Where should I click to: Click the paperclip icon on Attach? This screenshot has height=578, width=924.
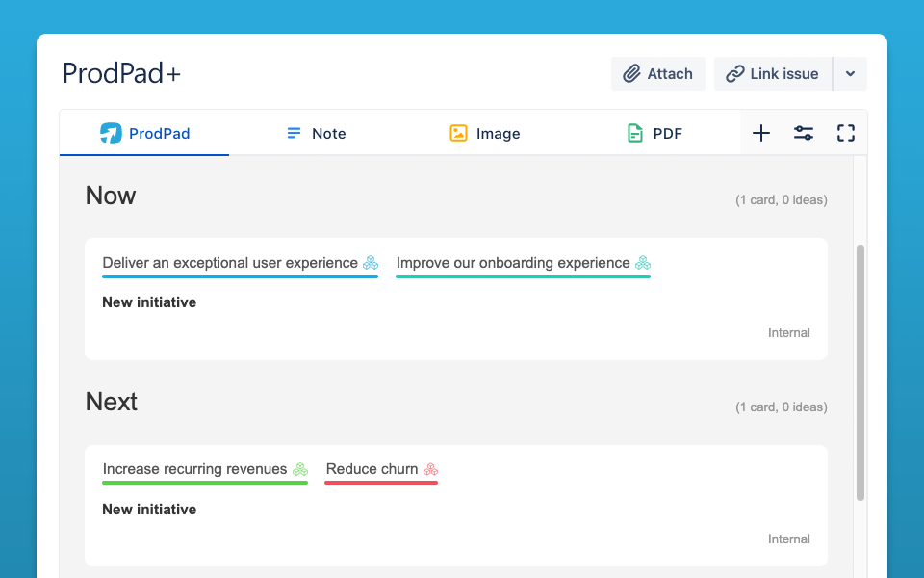pyautogui.click(x=631, y=74)
